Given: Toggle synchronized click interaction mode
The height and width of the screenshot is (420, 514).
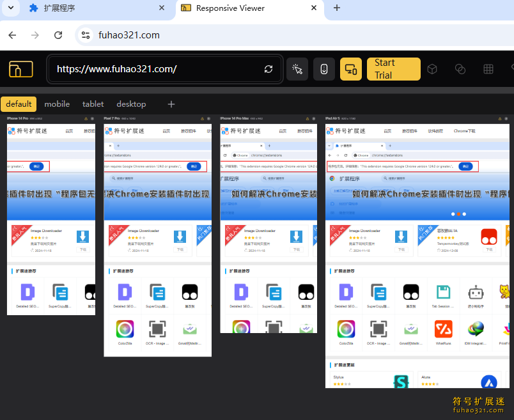Looking at the screenshot, I should point(297,69).
